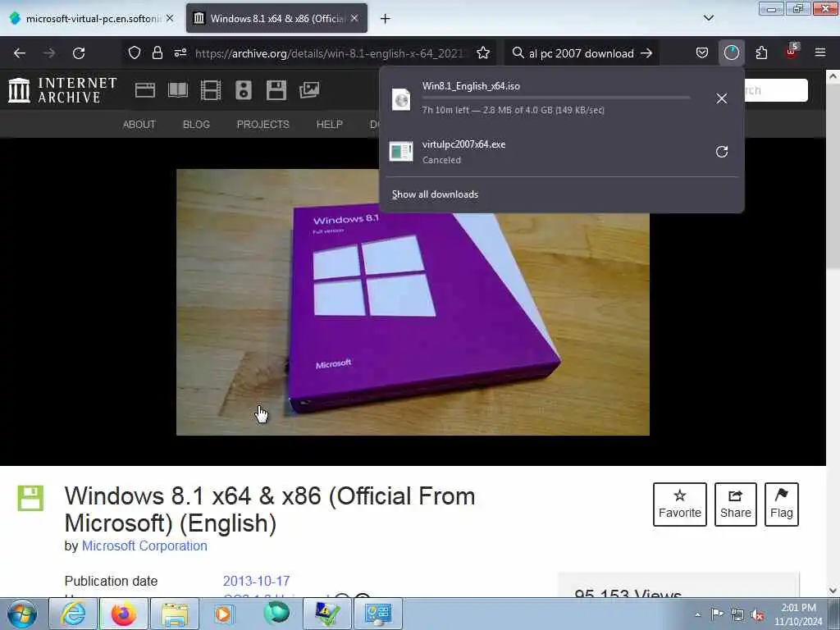This screenshot has width=840, height=630.
Task: Open the Microsoft Corporation author link
Action: (x=144, y=546)
